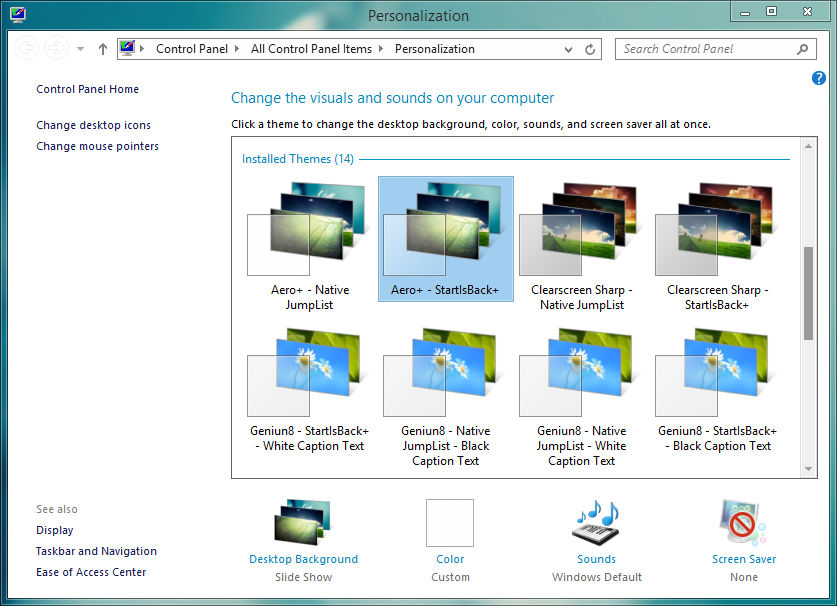
Task: Select Geniun8 - Native JumpList - Black Caption Text theme
Action: 446,398
